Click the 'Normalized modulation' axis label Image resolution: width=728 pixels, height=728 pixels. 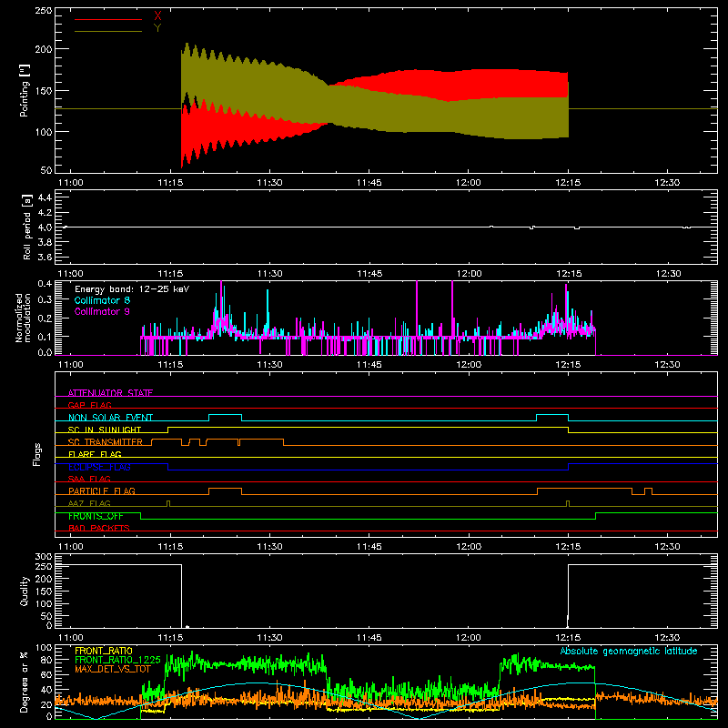click(x=24, y=318)
